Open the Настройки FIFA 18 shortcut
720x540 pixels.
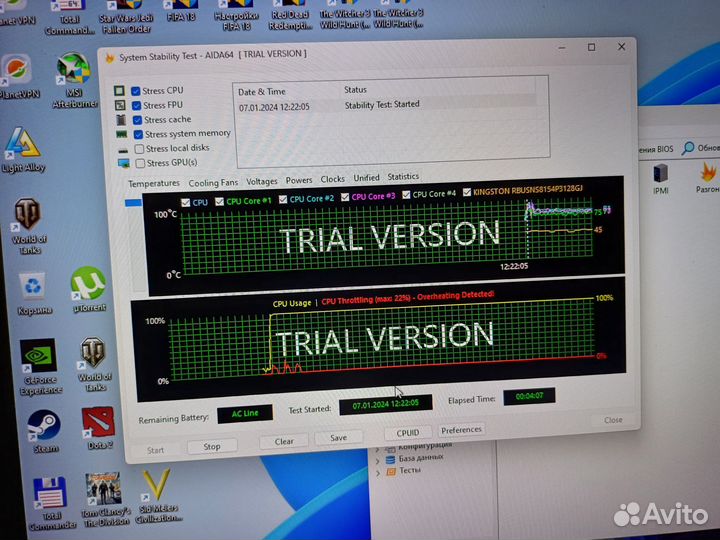(x=236, y=16)
